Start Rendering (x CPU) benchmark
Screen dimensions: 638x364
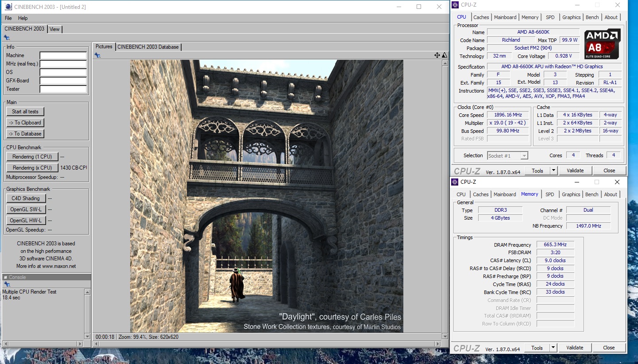click(32, 168)
